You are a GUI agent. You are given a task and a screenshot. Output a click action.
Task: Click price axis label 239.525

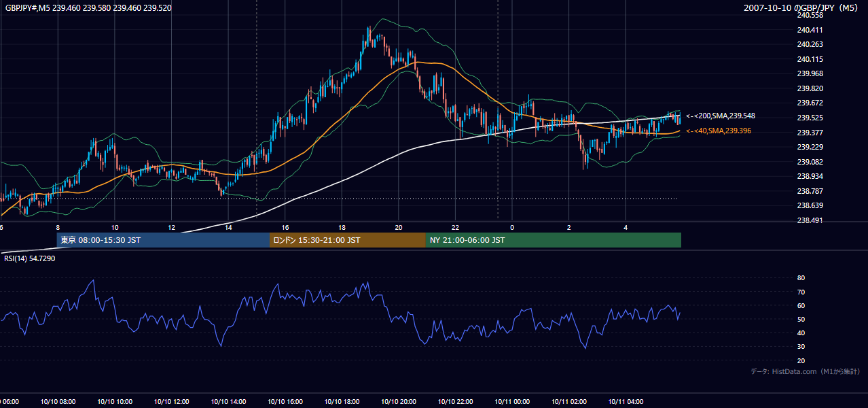click(810, 118)
